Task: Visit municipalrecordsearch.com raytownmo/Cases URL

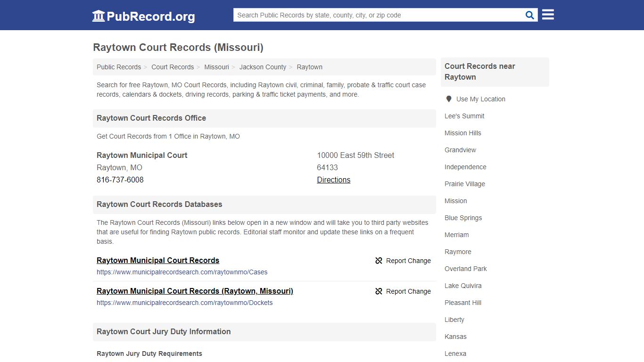Action: pos(182,272)
